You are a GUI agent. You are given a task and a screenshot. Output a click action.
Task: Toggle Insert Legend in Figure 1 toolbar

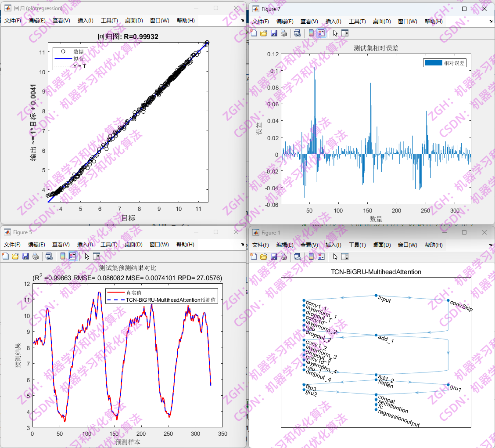pyautogui.click(x=321, y=257)
